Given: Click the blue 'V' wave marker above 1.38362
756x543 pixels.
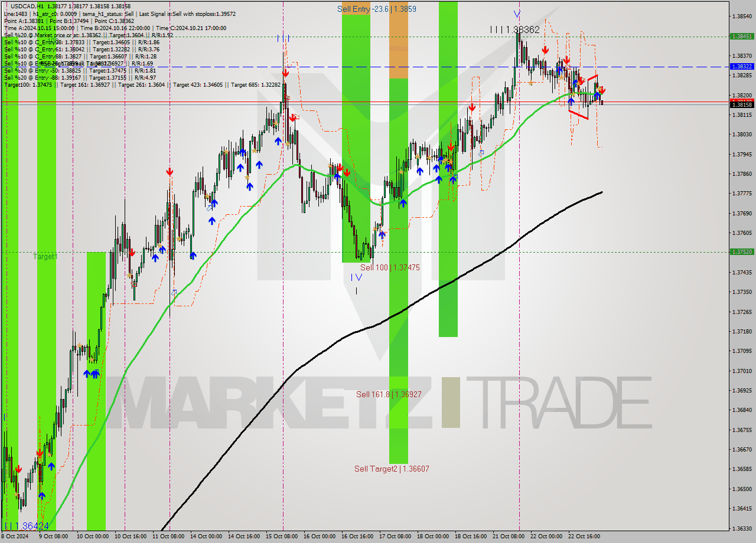Looking at the screenshot, I should tap(517, 14).
